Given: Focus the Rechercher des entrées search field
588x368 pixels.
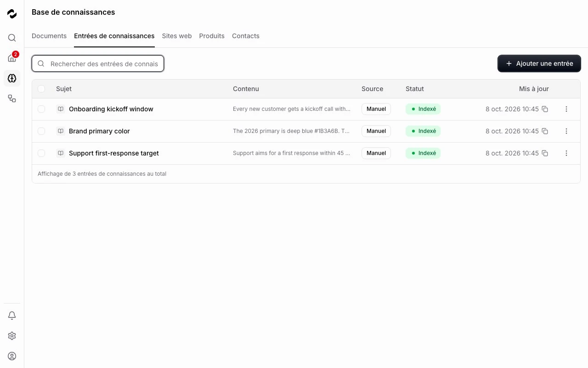Looking at the screenshot, I should [x=98, y=63].
